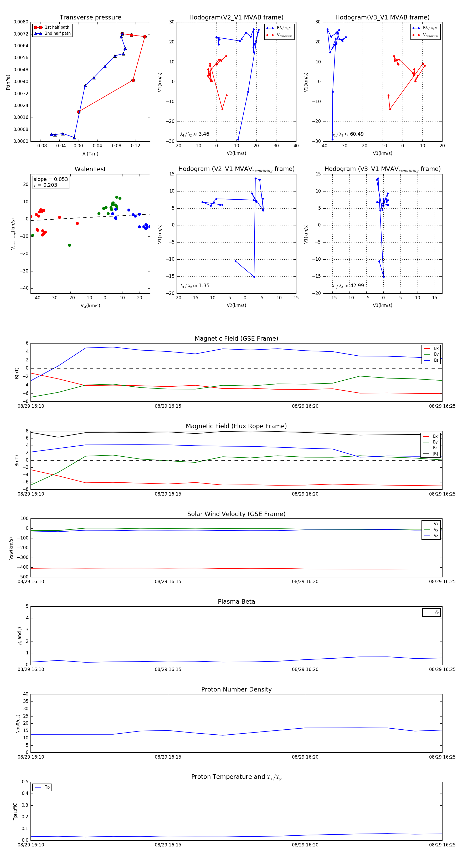Click the 'slope = 0.053' annotation
This screenshot has height=868, width=473.
tap(50, 179)
